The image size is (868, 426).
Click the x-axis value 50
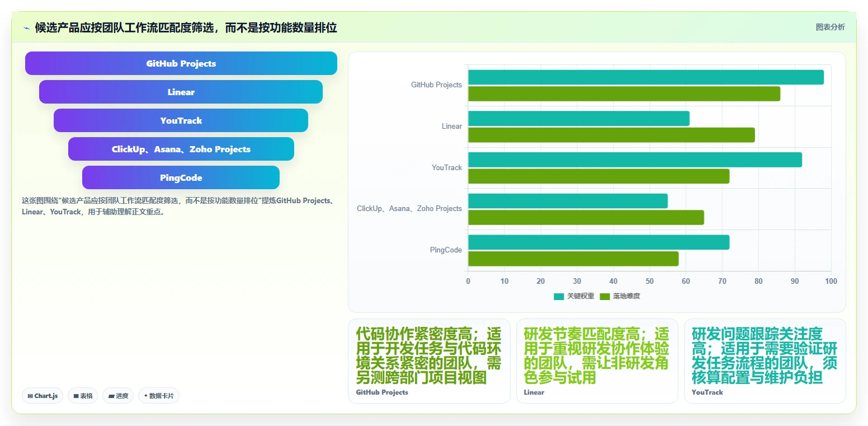[649, 281]
